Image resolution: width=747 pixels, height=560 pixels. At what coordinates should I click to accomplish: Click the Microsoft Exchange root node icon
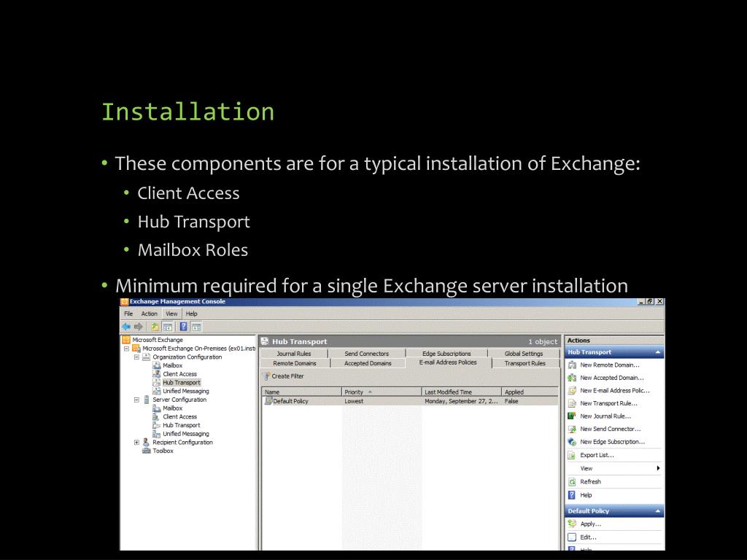click(x=126, y=340)
